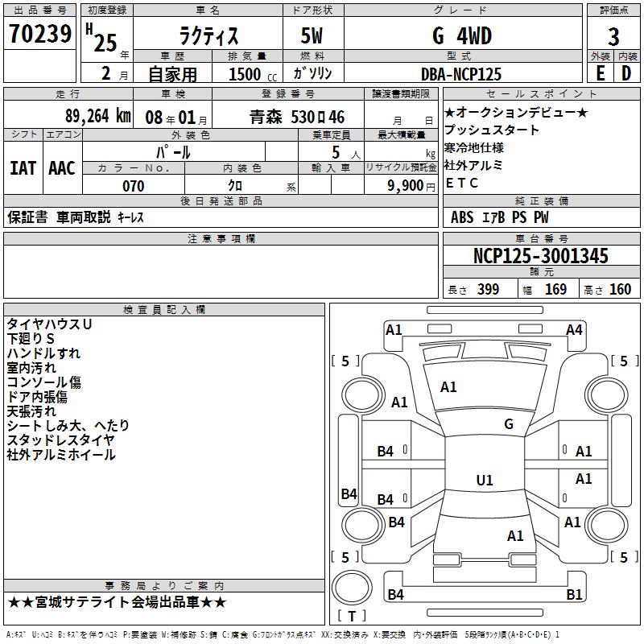Click inspector note "ハンドルすれ"
The width and height of the screenshot is (644, 644).
coord(43,353)
